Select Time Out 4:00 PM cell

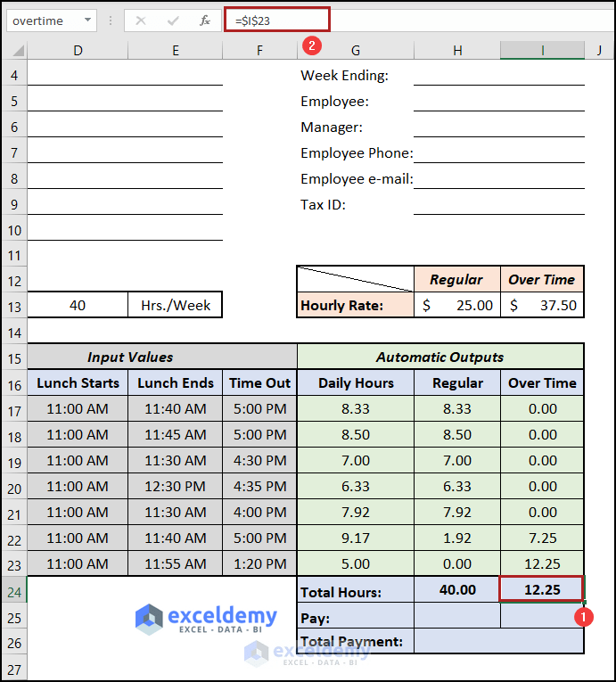(x=259, y=512)
